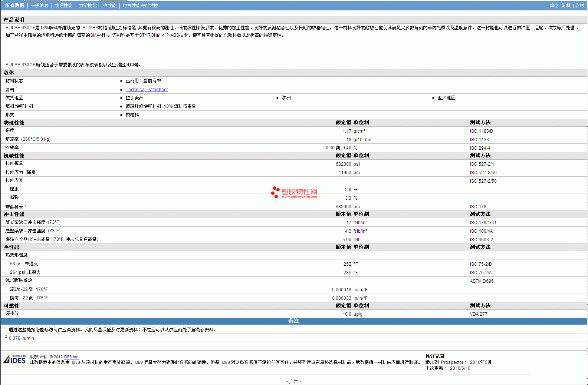Click the ISO 1133 test method
This screenshot has width=588, height=385.
coord(479,140)
